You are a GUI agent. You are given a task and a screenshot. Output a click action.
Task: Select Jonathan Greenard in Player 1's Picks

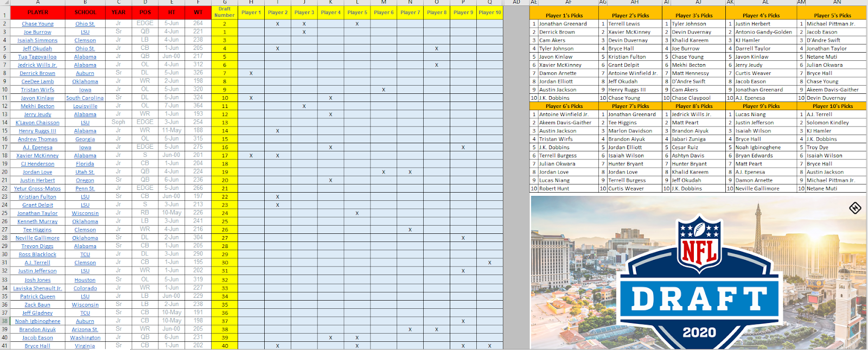[x=563, y=24]
